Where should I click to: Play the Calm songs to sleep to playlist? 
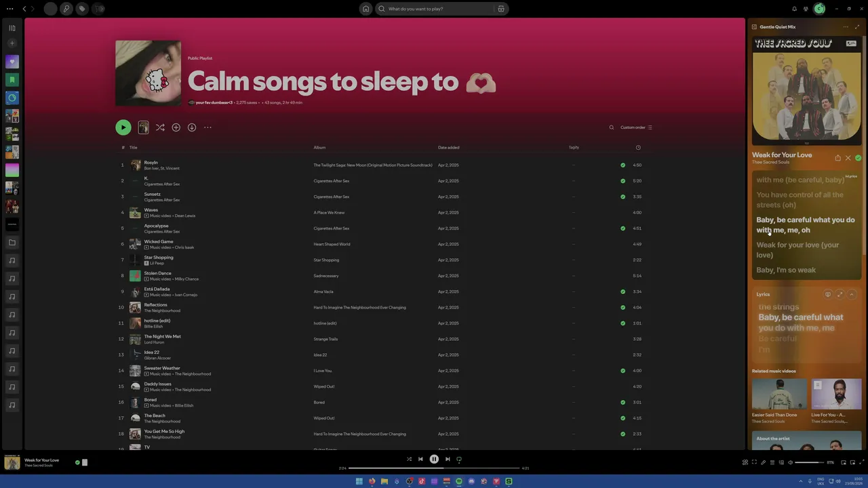(x=123, y=127)
